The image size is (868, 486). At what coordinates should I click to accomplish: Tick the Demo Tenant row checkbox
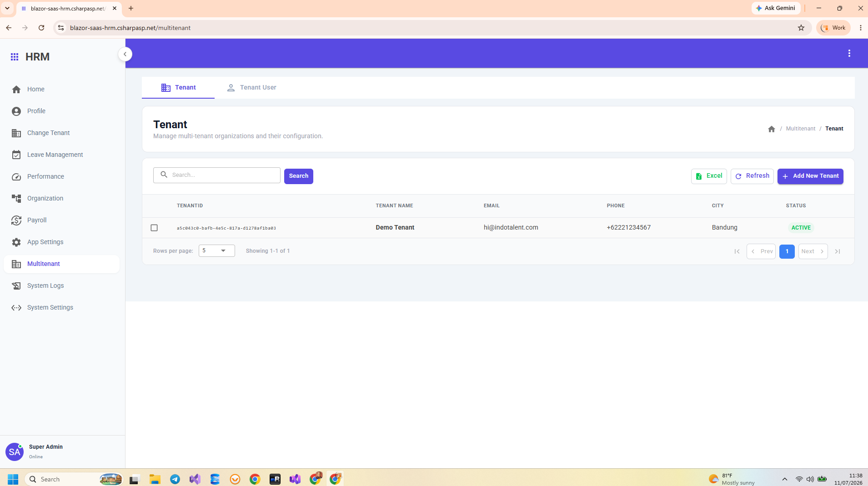point(154,228)
